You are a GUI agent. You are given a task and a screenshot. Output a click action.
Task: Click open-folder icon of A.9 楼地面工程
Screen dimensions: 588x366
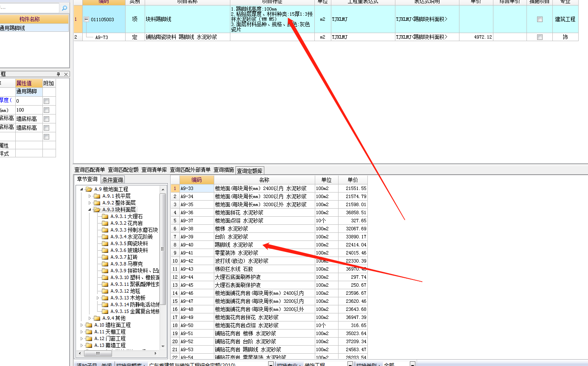89,189
